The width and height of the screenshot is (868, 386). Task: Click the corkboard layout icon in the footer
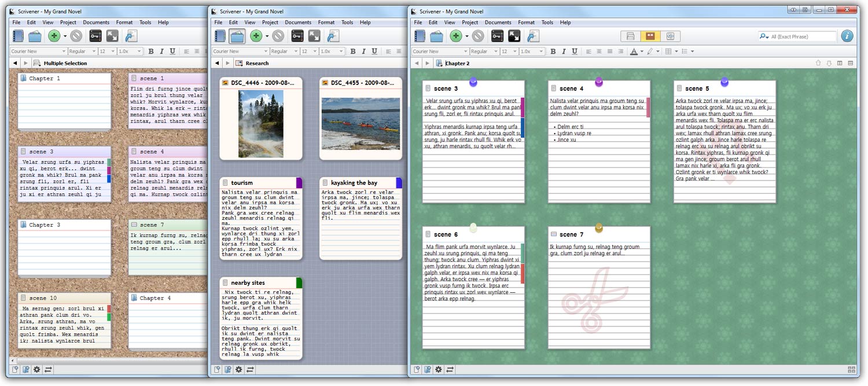point(851,369)
